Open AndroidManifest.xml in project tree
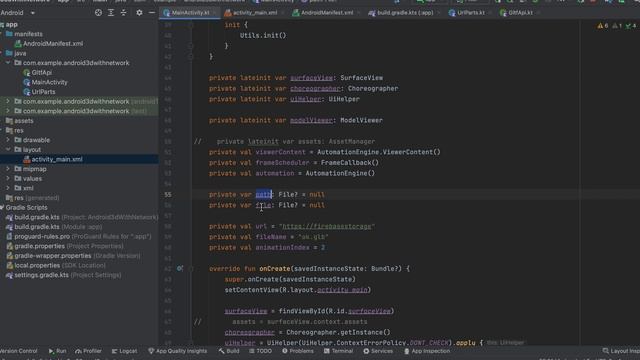The image size is (640, 360). pos(53,44)
